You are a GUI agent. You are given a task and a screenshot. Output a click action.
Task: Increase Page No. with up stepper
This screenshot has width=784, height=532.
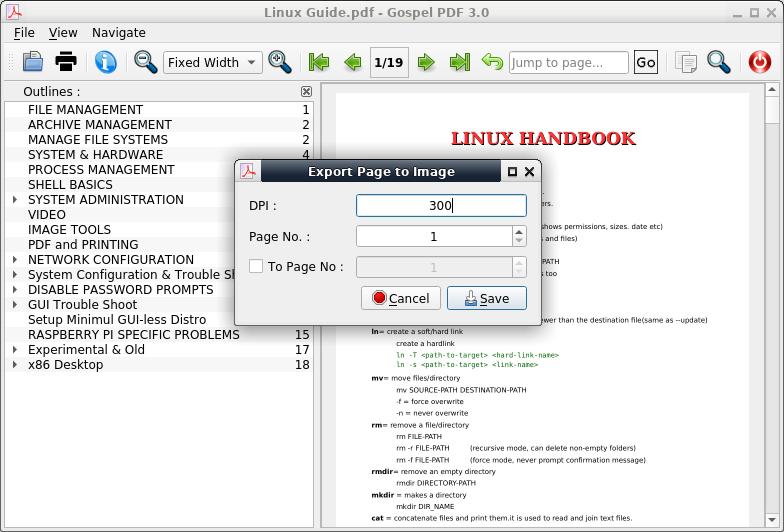pyautogui.click(x=519, y=232)
